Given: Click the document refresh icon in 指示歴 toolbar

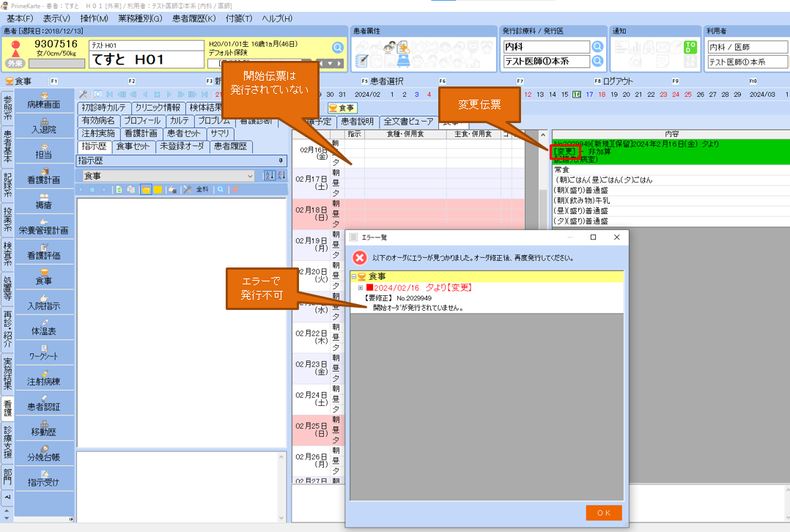Looking at the screenshot, I should tap(119, 189).
